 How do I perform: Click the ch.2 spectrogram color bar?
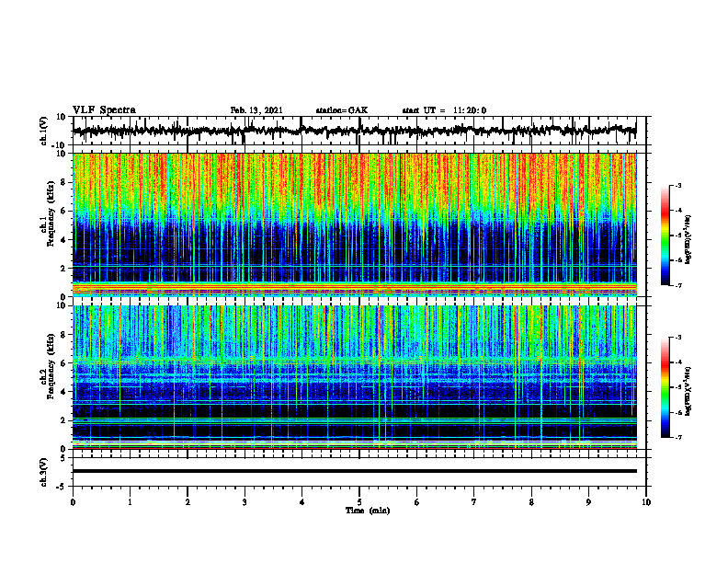(x=665, y=387)
